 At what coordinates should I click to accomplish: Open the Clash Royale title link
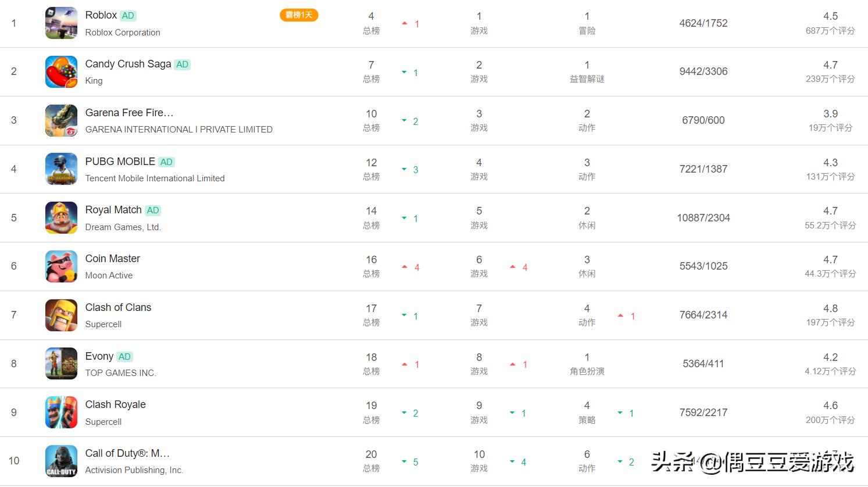click(116, 404)
